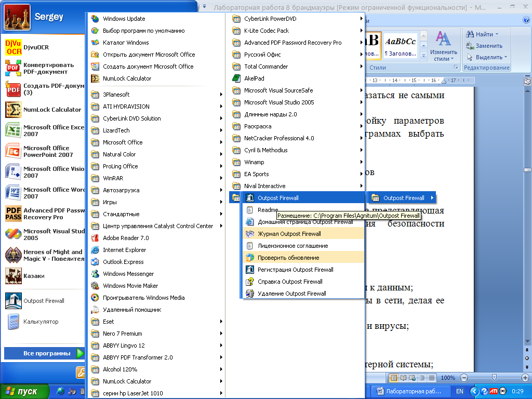
Task: Open DjvuOCR from pinned start list
Action: tap(44, 47)
